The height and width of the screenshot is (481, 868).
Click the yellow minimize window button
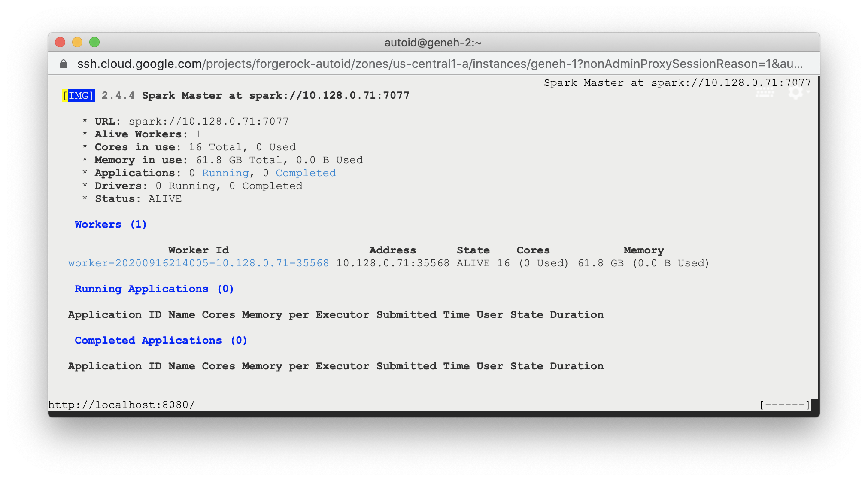(x=77, y=42)
